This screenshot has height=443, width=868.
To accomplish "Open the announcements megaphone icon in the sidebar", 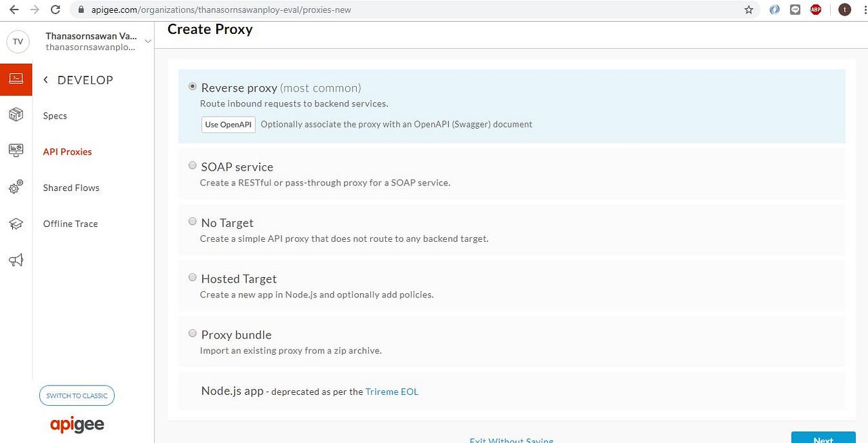I will [16, 260].
